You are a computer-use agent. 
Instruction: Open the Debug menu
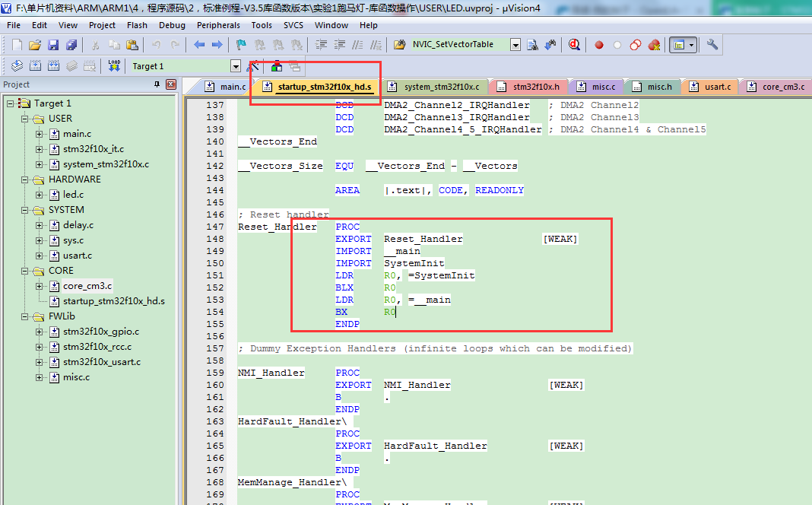coord(172,25)
